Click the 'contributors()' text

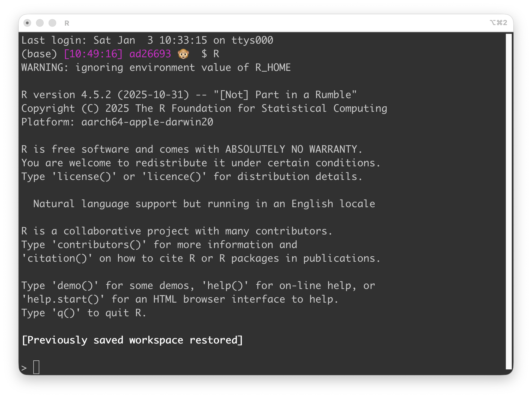point(99,245)
